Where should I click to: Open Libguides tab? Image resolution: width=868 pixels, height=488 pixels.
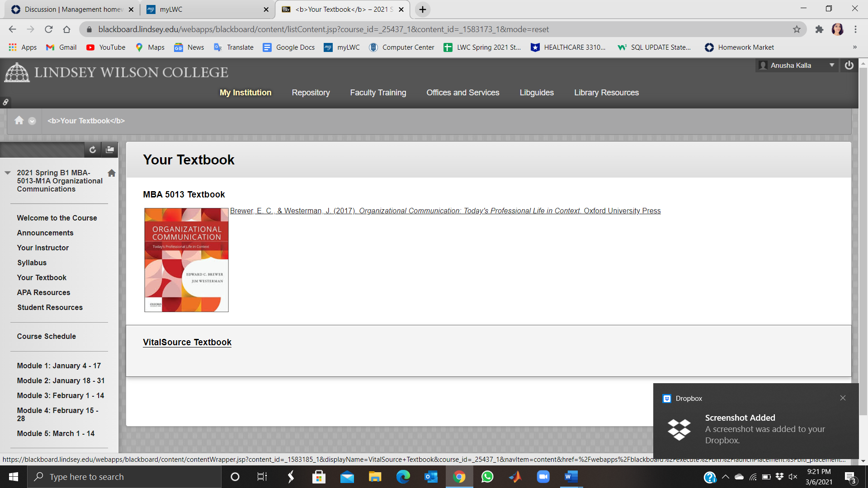point(537,93)
